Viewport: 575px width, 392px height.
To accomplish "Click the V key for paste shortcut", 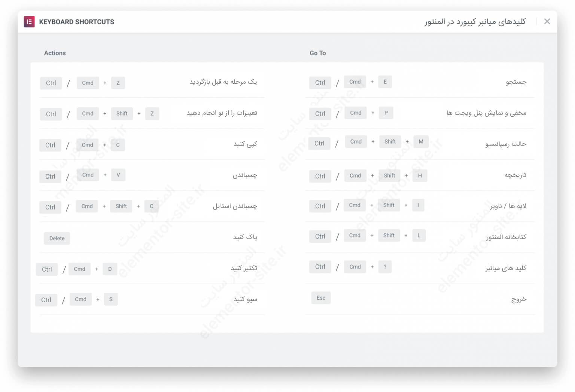I will pyautogui.click(x=118, y=175).
